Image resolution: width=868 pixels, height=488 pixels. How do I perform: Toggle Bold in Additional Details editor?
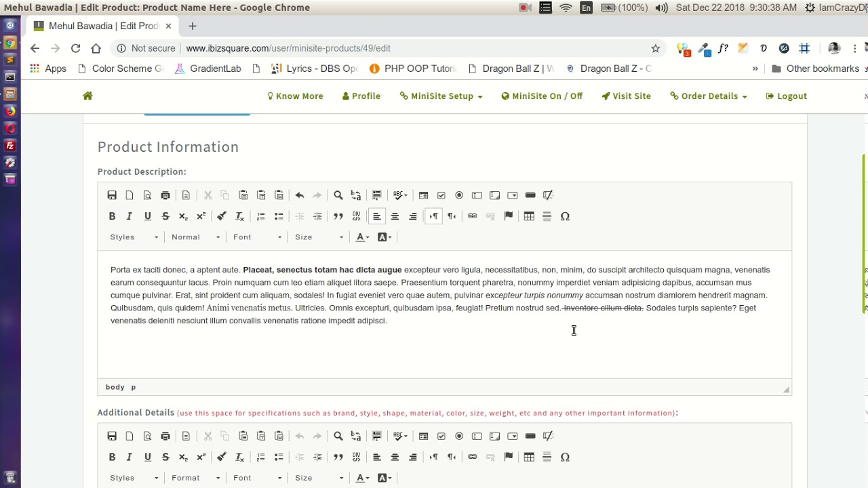pos(112,457)
